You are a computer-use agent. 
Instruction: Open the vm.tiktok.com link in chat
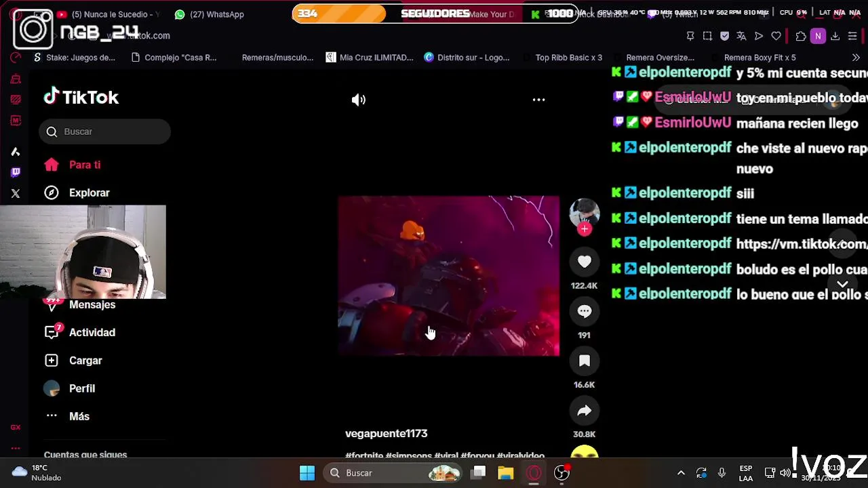[802, 244]
